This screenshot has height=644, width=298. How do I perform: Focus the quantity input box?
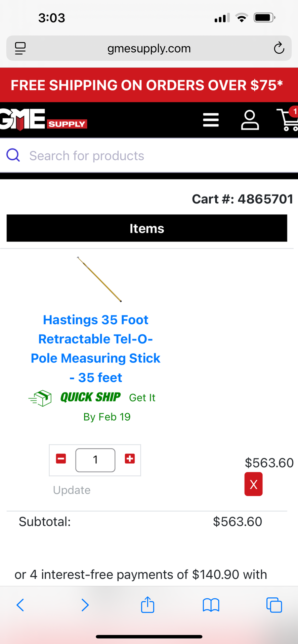pyautogui.click(x=95, y=460)
